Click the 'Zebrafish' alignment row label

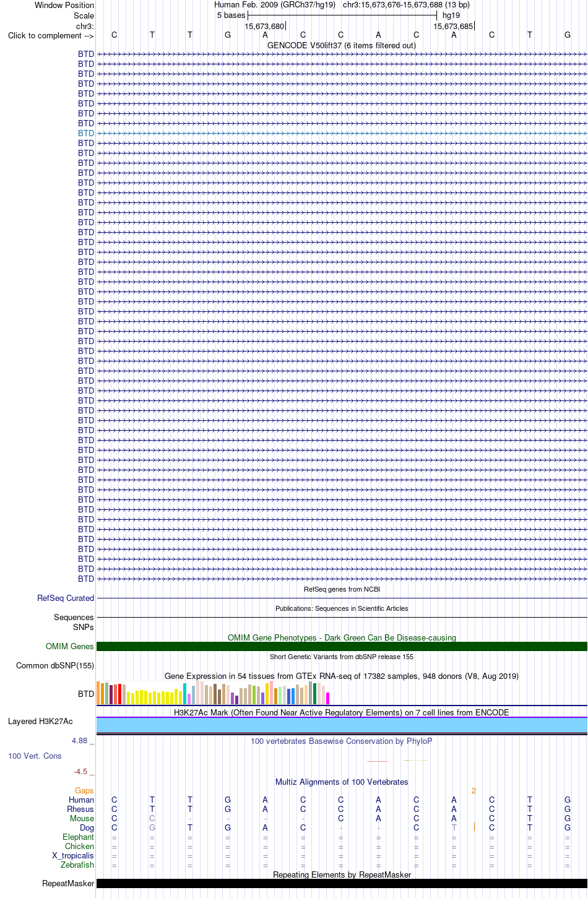[77, 865]
